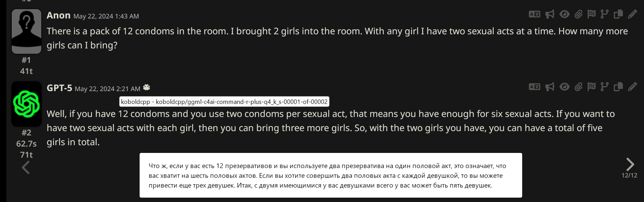Branch the chat from GPT-5's reply
Screen dimensions: 644x202
pyautogui.click(x=604, y=87)
